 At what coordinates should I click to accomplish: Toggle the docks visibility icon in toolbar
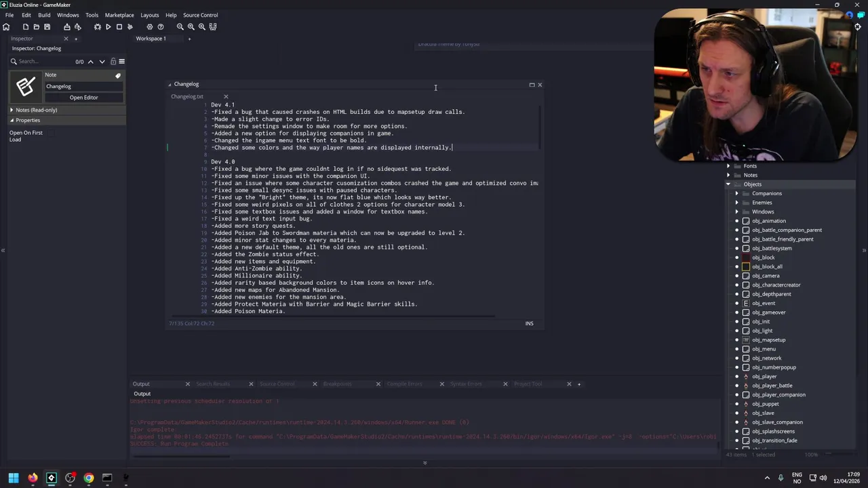tap(213, 26)
